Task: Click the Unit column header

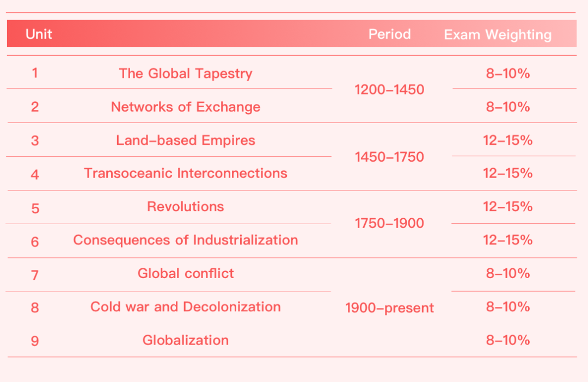Action: tap(39, 34)
